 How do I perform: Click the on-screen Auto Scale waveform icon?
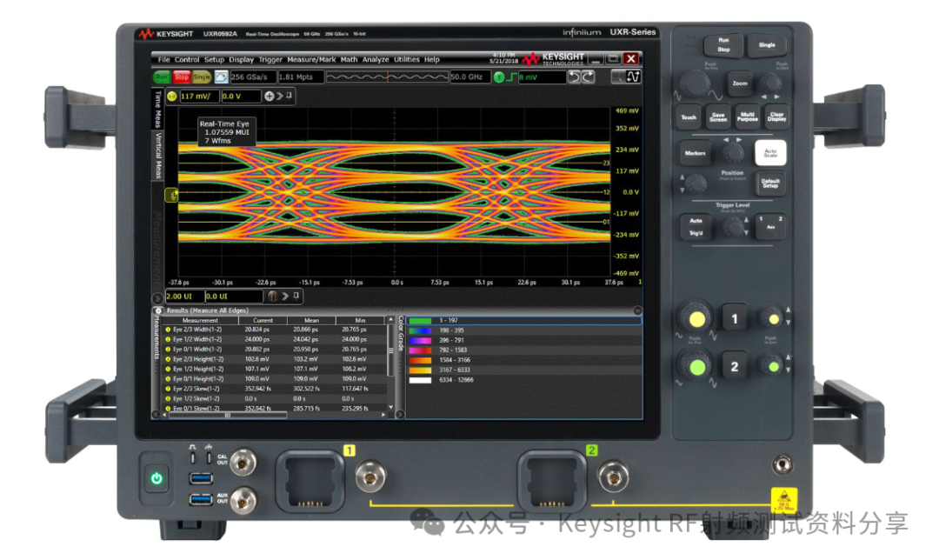(x=221, y=77)
